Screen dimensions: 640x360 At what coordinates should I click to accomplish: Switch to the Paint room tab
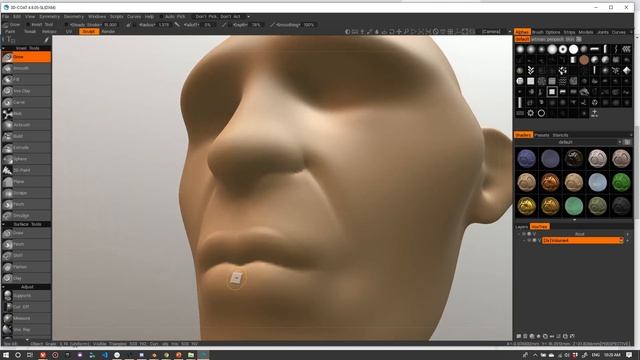[x=10, y=31]
